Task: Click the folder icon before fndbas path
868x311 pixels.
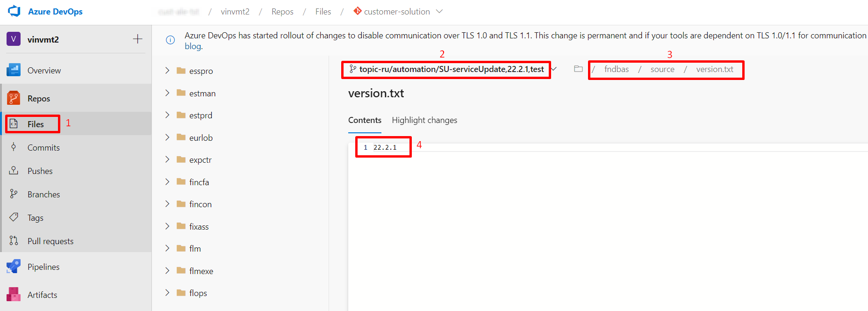Action: click(578, 69)
